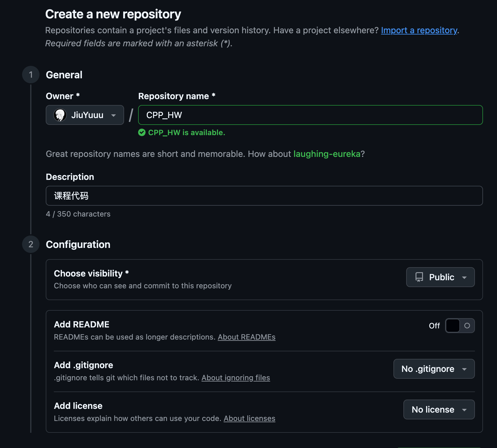Follow the Import a repository link
This screenshot has height=448, width=497.
pos(419,30)
